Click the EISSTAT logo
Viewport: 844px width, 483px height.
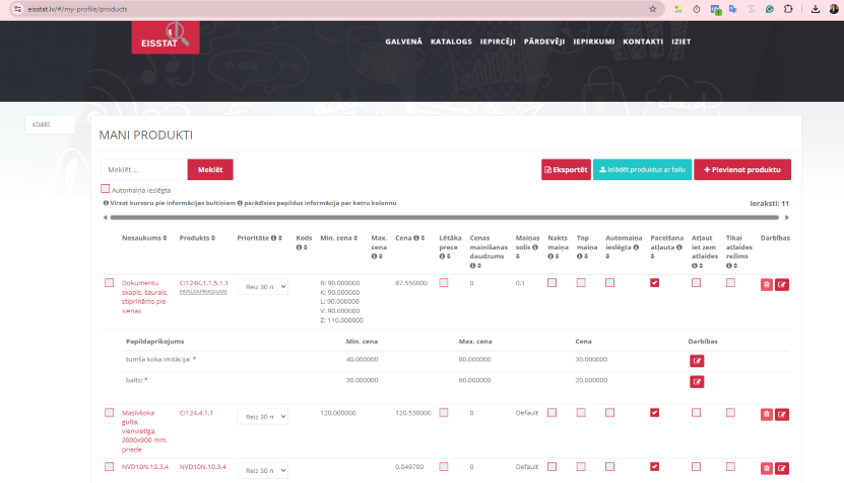point(165,38)
